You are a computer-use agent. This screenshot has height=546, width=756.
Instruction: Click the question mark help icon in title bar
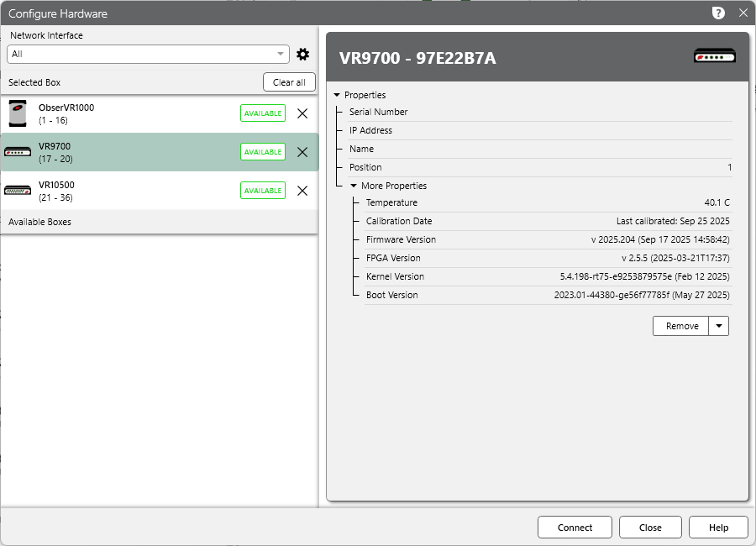tap(718, 13)
